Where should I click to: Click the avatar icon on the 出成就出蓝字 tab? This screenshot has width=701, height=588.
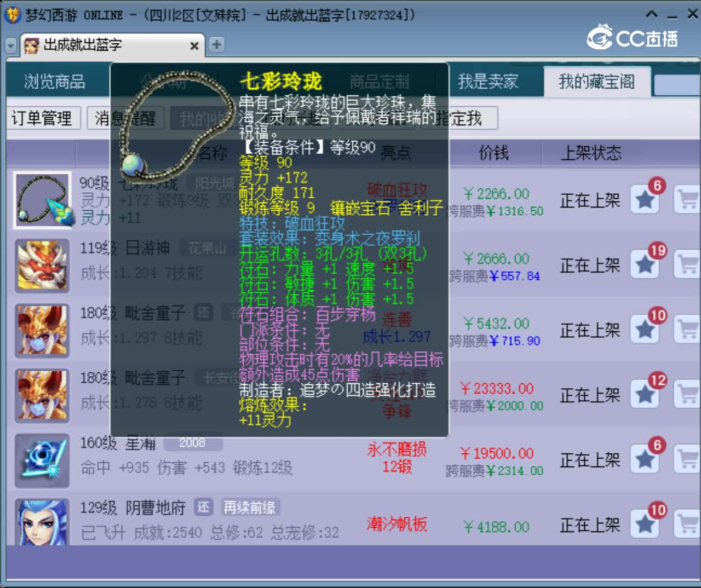[32, 45]
